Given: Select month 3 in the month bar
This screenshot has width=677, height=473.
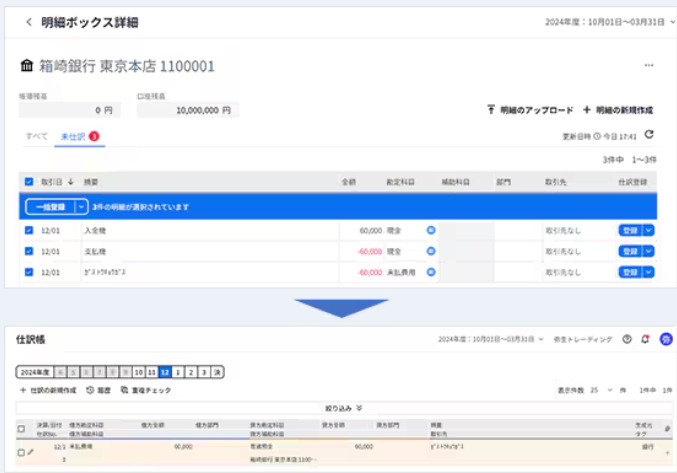Looking at the screenshot, I should 204,372.
